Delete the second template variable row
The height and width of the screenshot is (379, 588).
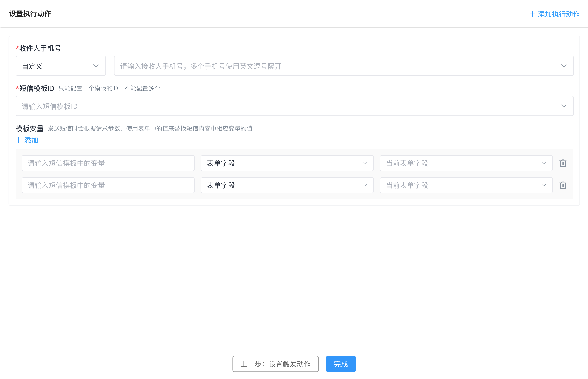(563, 185)
